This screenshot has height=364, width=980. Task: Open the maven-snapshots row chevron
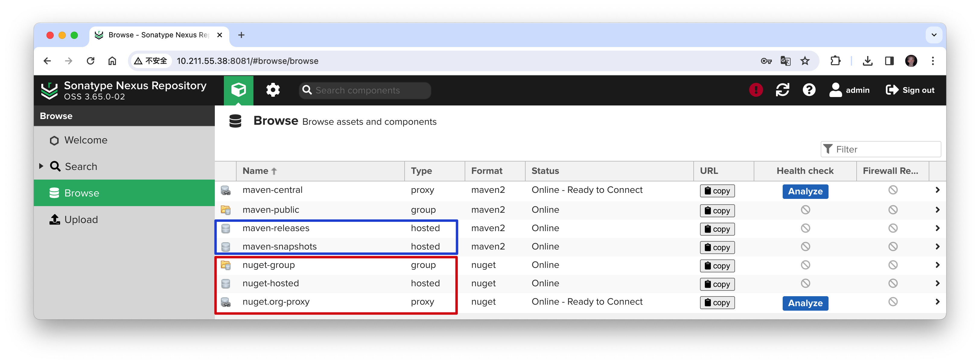click(937, 246)
